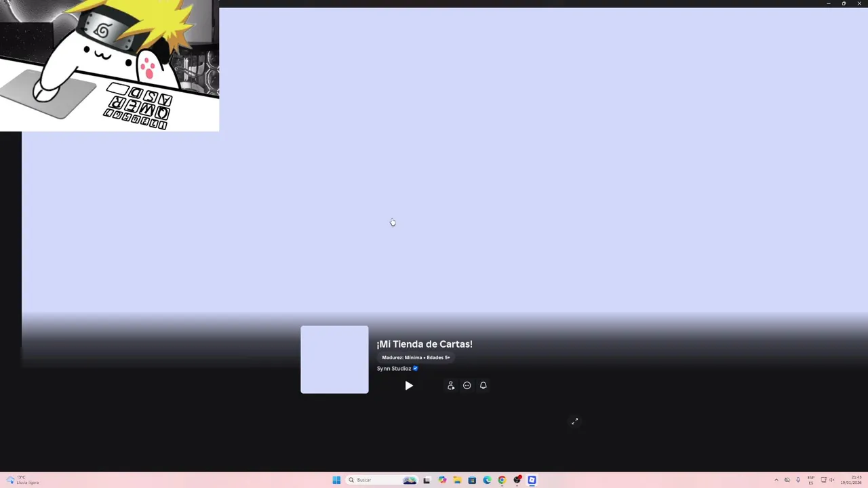Close the Roblox window
Viewport: 868px width, 488px height.
pos(859,3)
